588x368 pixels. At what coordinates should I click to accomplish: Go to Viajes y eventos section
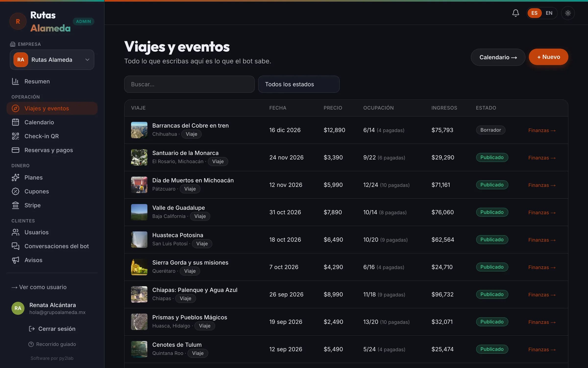(x=52, y=108)
